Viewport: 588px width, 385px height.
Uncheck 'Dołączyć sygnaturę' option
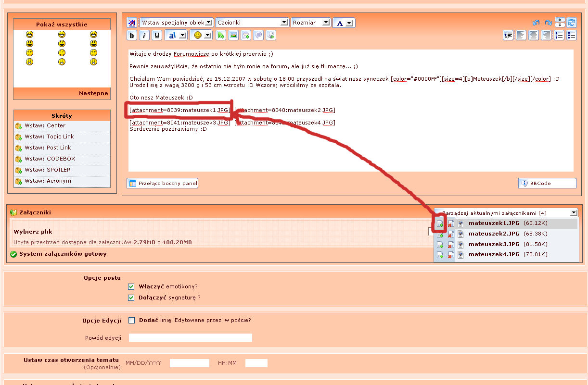point(131,298)
